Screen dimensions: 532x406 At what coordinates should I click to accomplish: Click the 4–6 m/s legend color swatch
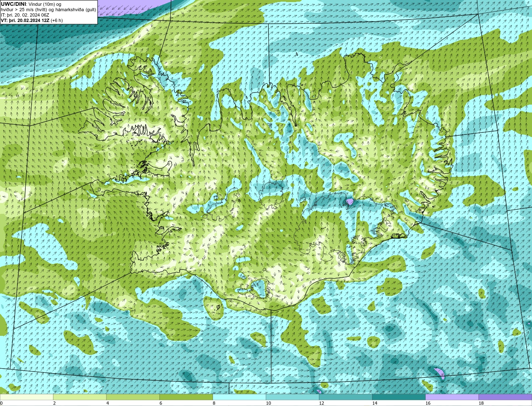pos(133,397)
